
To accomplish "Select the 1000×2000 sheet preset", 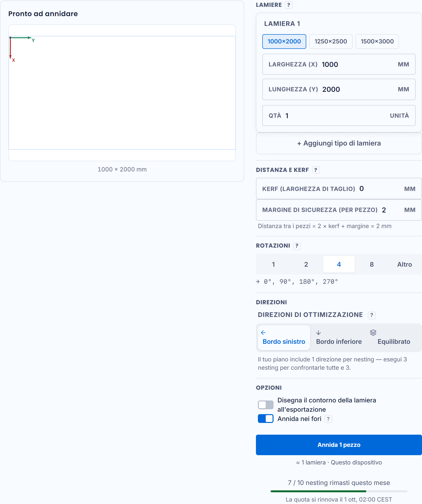I will pos(284,42).
